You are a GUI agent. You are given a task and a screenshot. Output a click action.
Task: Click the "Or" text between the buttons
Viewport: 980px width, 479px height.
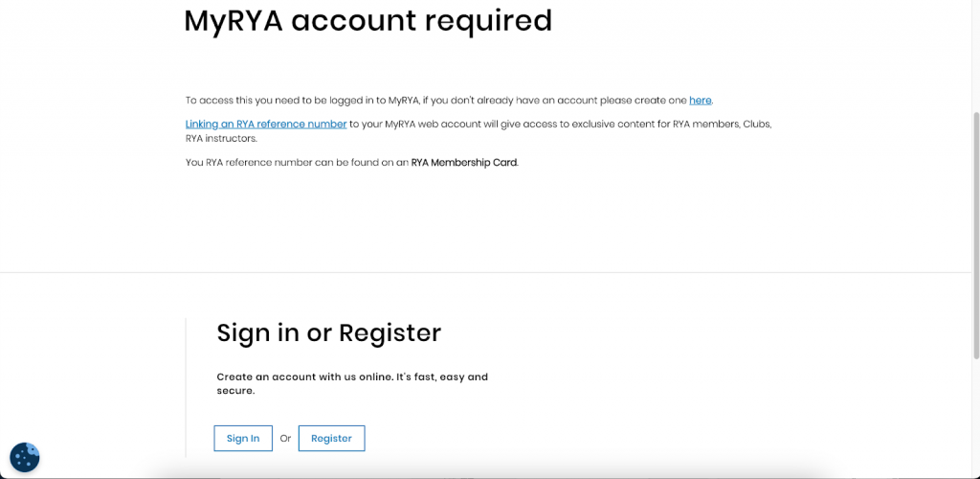point(285,439)
